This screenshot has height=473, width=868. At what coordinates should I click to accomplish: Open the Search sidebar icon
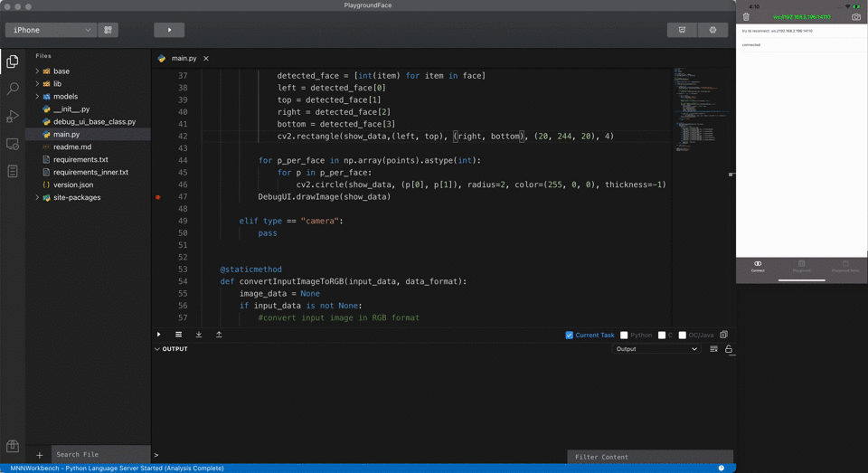[12, 89]
